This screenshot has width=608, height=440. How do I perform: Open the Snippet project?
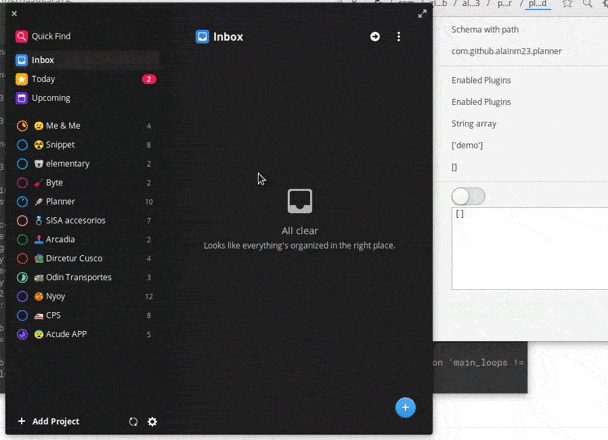coord(86,145)
